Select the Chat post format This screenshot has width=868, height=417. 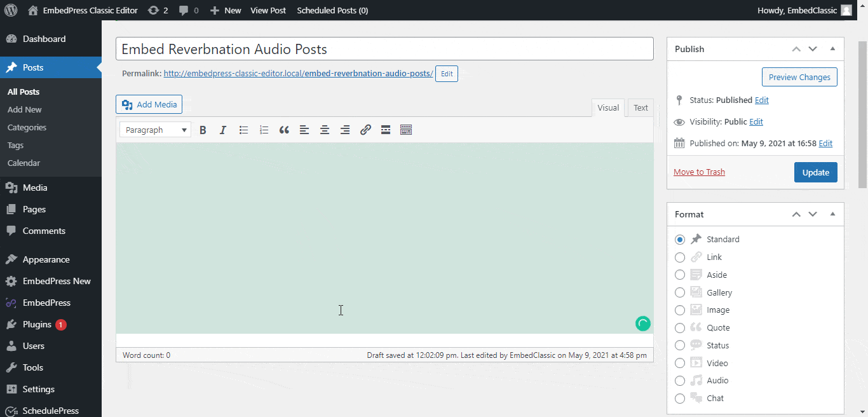coord(680,399)
